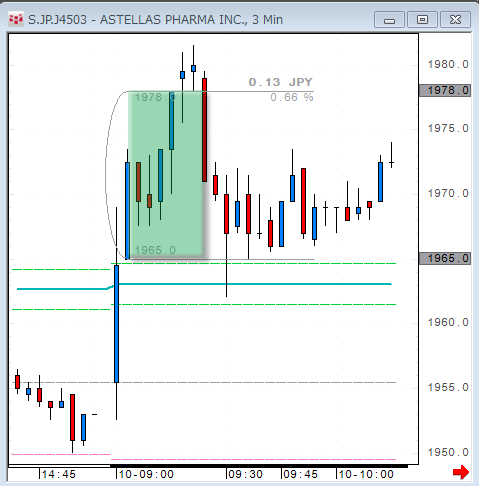479x486 pixels.
Task: Click the 09:30 time axis label
Action: [246, 474]
